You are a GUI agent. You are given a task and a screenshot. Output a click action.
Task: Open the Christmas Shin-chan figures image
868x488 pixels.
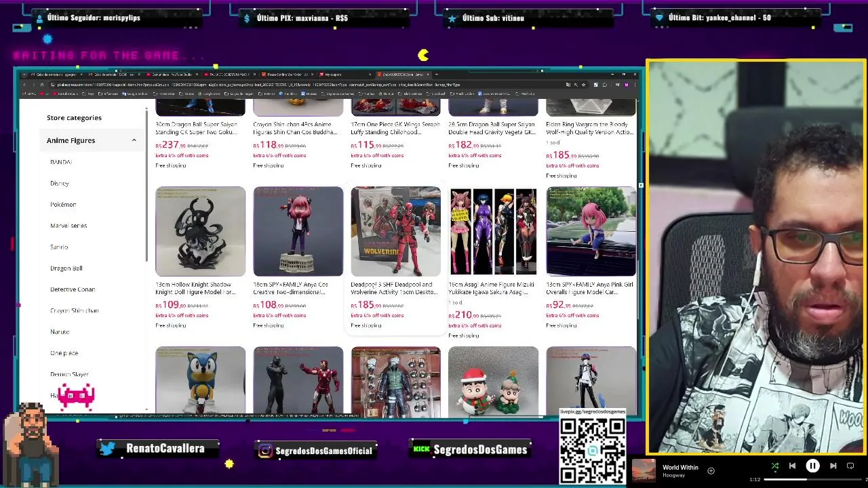point(494,381)
